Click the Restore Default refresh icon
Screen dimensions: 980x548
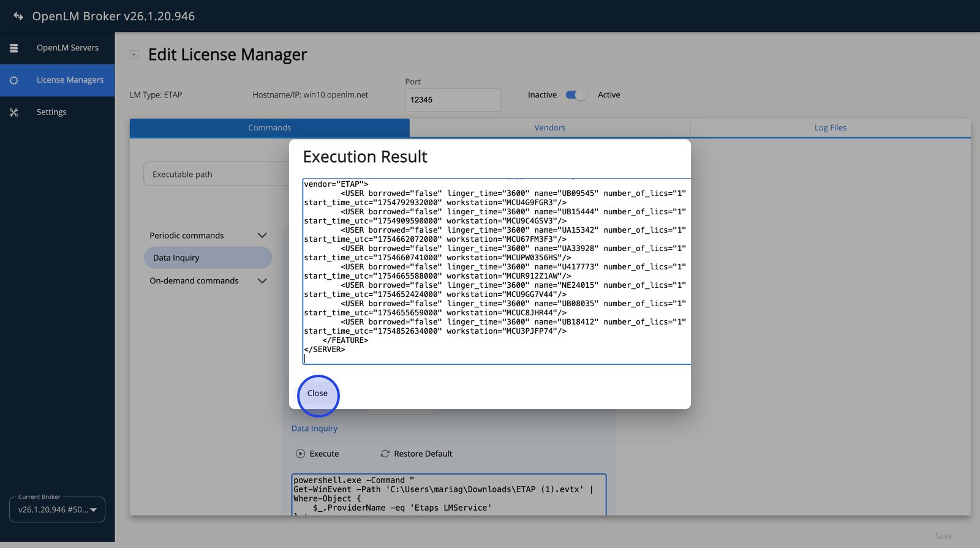click(x=385, y=454)
